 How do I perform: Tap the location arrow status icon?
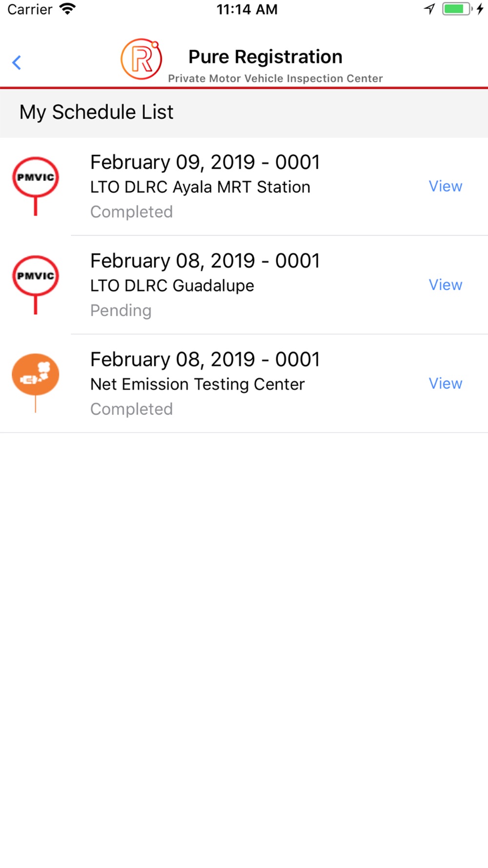pos(429,9)
